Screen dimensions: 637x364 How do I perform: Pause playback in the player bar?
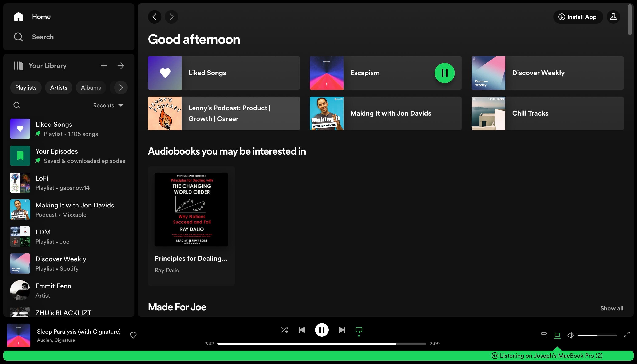(x=322, y=330)
